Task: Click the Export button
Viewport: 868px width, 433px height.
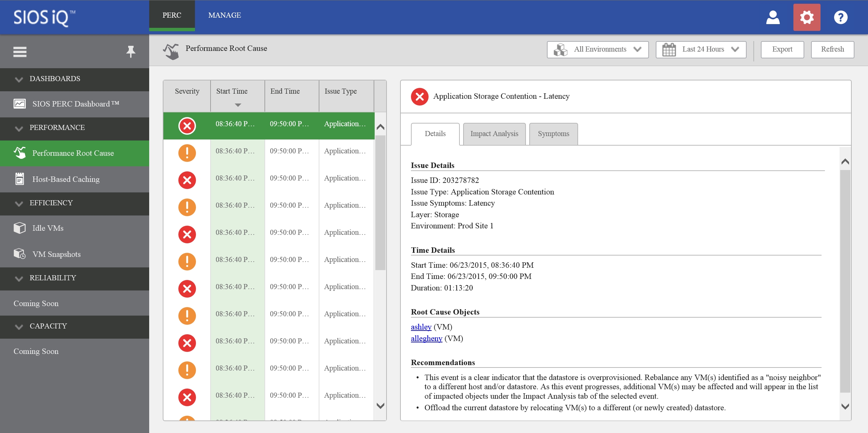Action: [x=782, y=50]
